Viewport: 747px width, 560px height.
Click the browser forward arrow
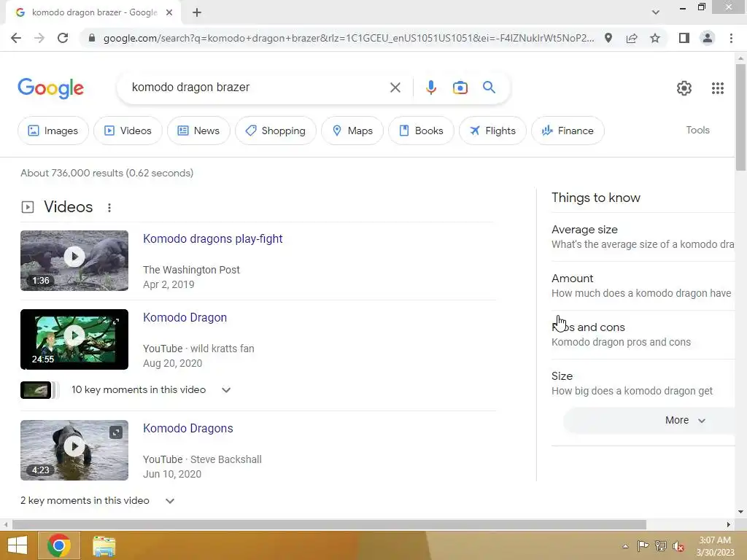coord(39,38)
